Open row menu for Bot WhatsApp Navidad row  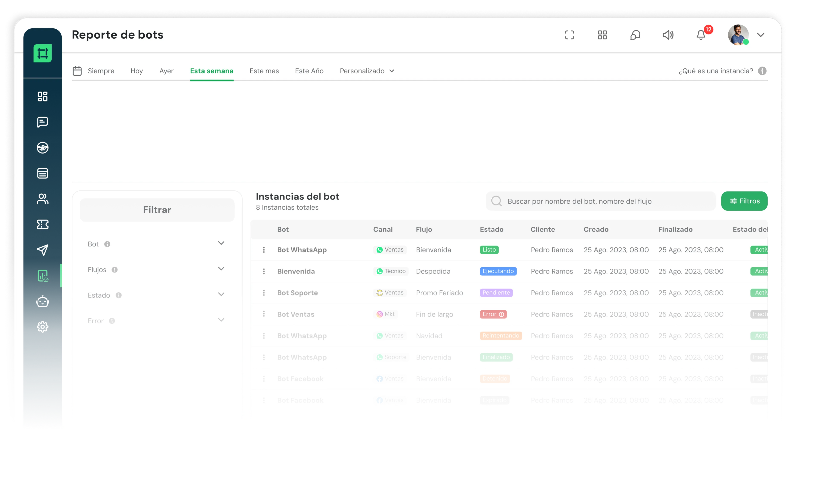click(264, 336)
